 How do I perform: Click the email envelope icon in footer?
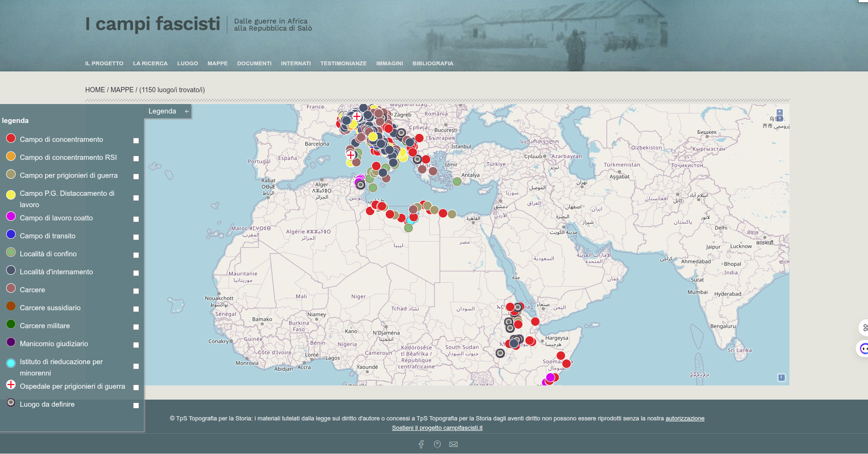(x=453, y=444)
